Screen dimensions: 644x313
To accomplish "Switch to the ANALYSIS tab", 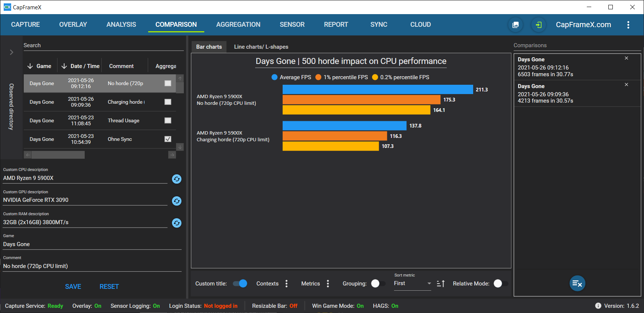I will tap(121, 25).
